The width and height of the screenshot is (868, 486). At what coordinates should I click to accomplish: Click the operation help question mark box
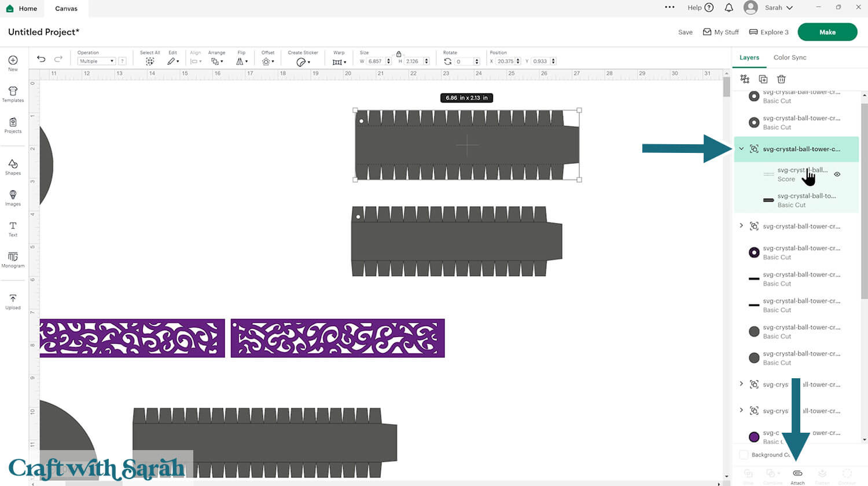[122, 61]
